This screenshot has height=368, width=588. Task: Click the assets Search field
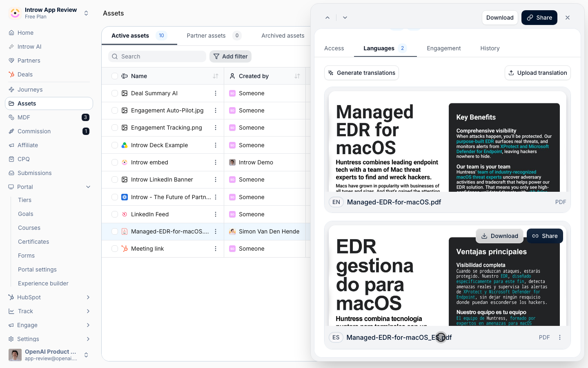157,56
